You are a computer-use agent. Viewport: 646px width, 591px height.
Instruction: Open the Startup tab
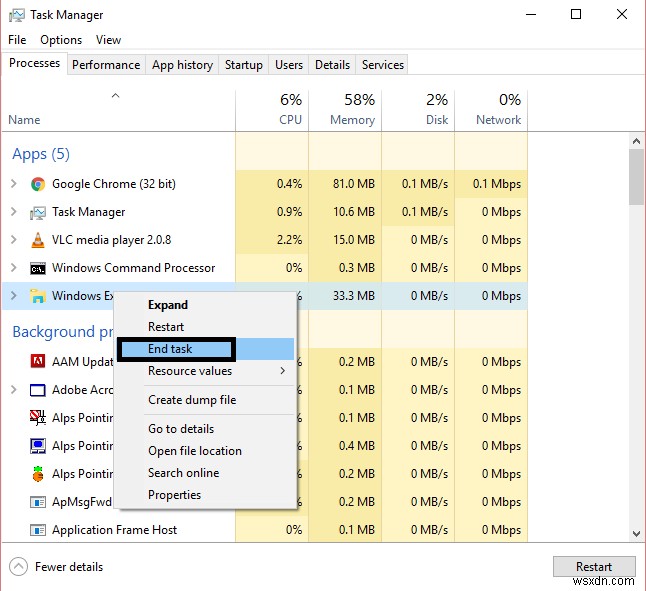[243, 65]
